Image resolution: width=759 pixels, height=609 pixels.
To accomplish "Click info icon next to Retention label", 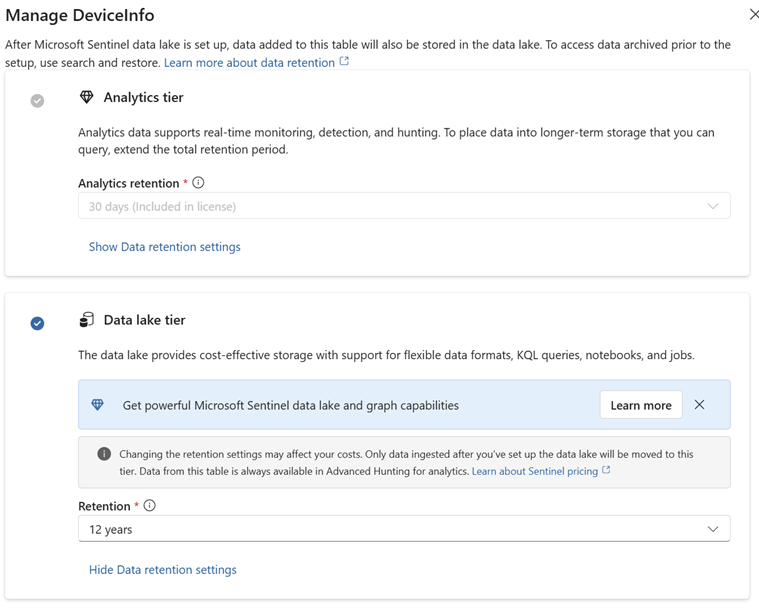I will pyautogui.click(x=150, y=506).
